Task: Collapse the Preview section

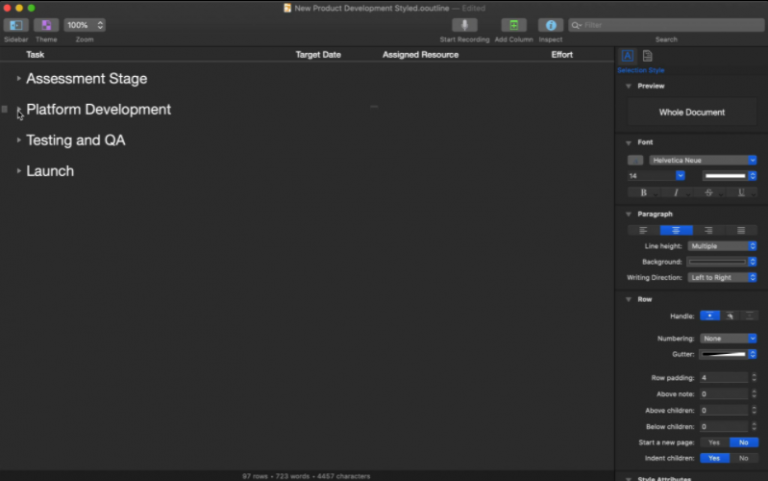Action: point(628,86)
